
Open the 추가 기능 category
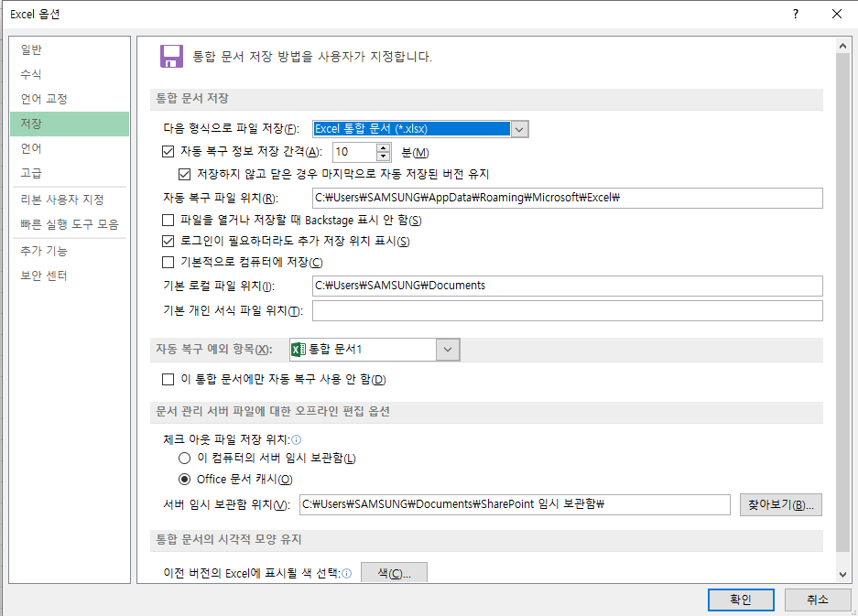pos(70,251)
